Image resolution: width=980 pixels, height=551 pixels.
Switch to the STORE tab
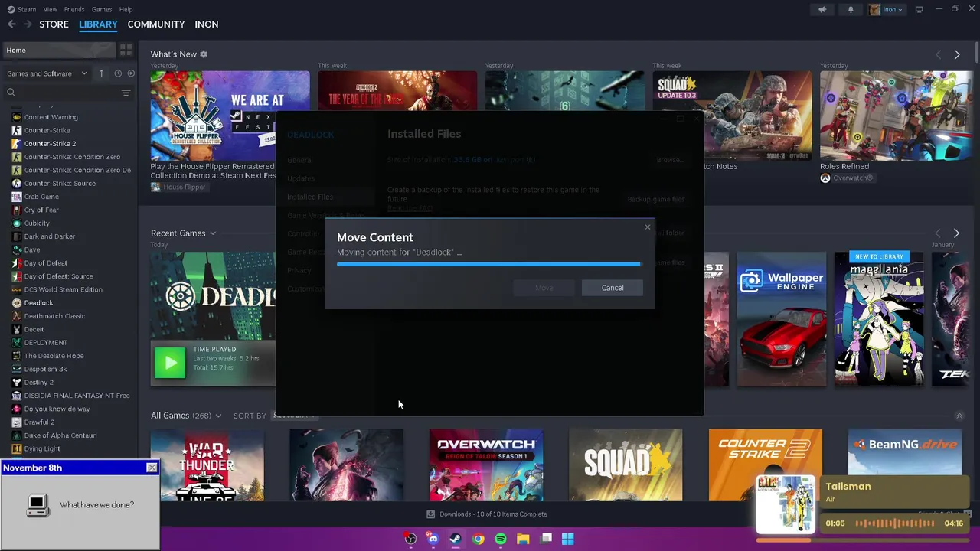(54, 24)
